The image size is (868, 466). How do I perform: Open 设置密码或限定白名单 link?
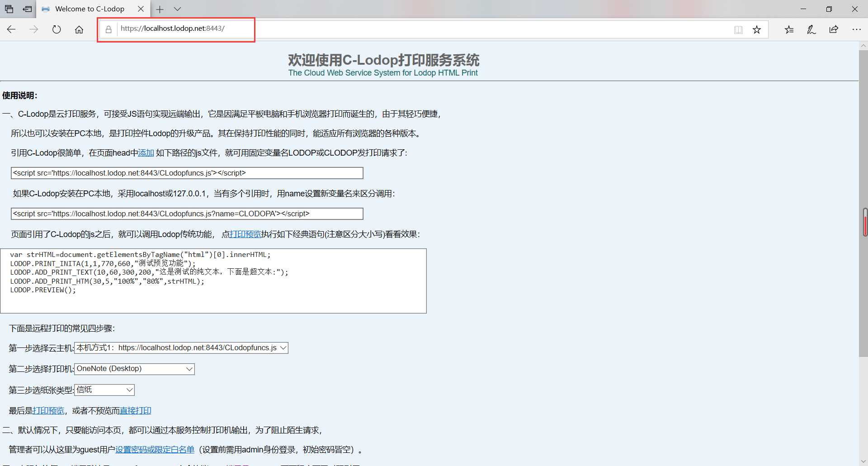(x=155, y=450)
